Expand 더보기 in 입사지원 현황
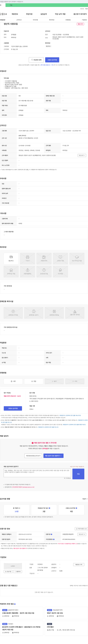88x644 pixels. pyautogui.click(x=85, y=499)
